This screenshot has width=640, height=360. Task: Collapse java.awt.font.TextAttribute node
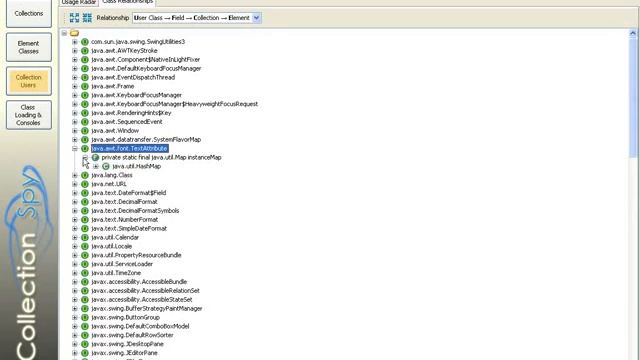coord(75,149)
